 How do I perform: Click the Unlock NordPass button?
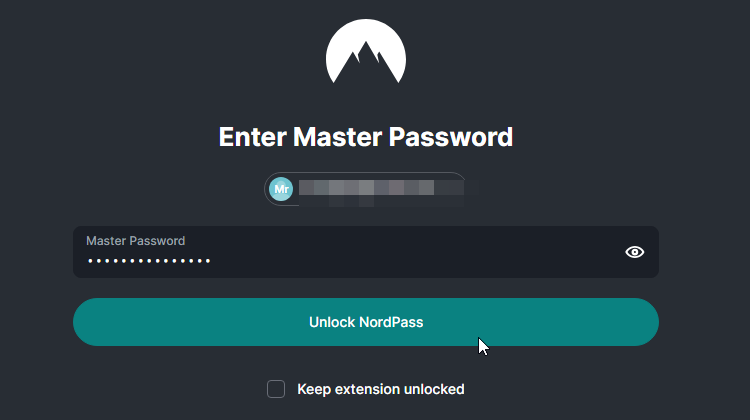[366, 322]
